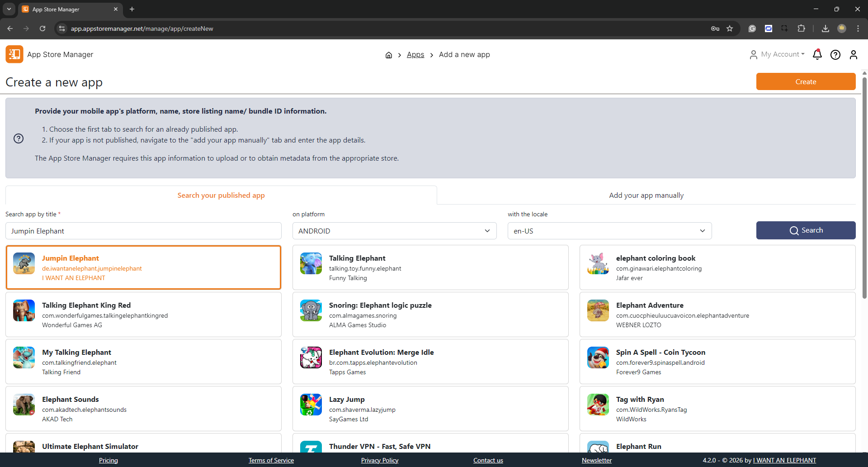Open the notifications bell

(x=817, y=55)
